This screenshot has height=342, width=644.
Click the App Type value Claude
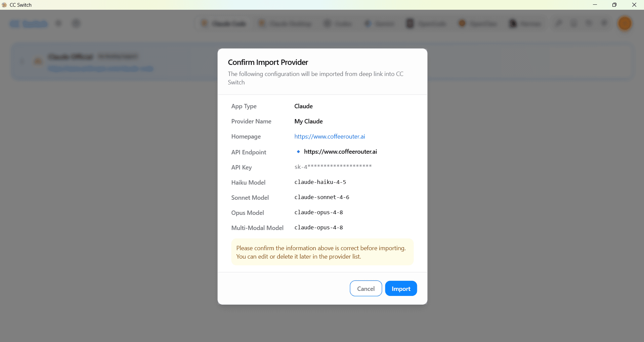point(303,106)
